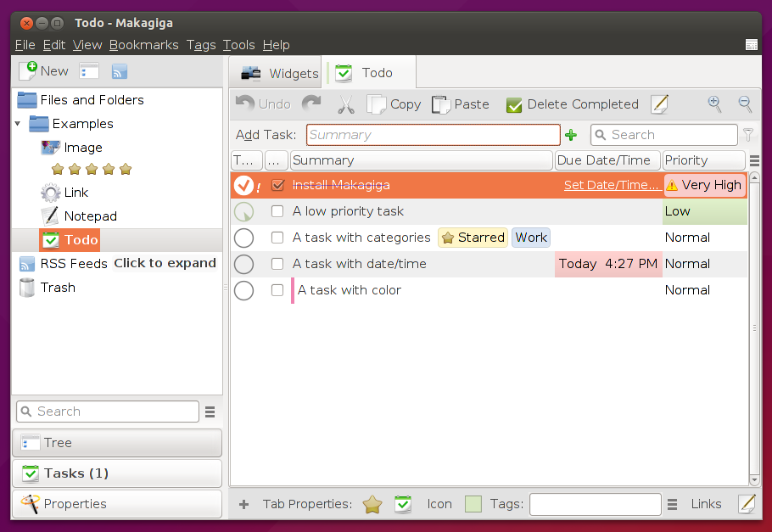772x532 pixels.
Task: Click the plus icon beside Tab Properties
Action: [243, 504]
